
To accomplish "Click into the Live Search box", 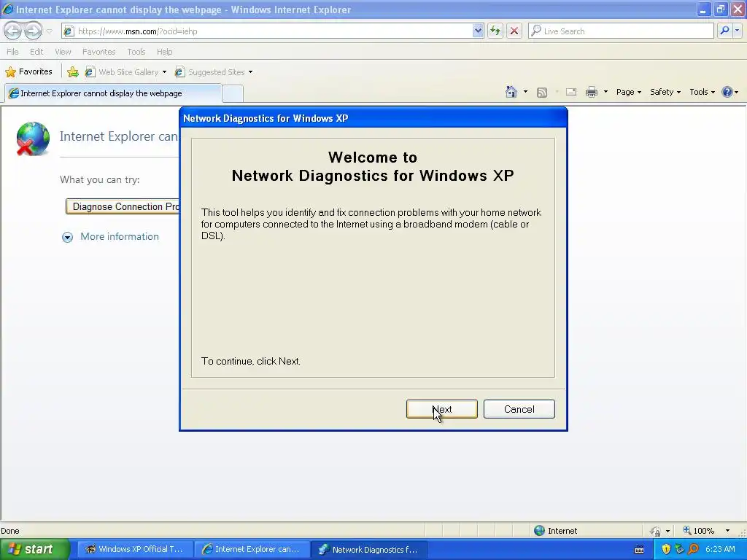I will pos(621,31).
